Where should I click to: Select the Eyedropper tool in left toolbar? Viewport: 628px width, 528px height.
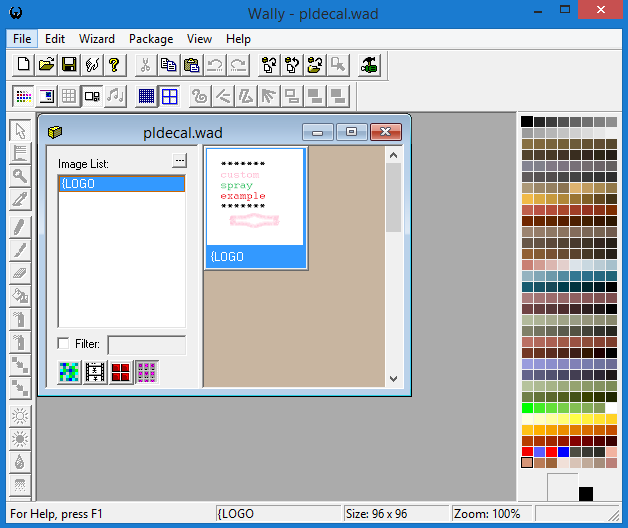pos(20,199)
